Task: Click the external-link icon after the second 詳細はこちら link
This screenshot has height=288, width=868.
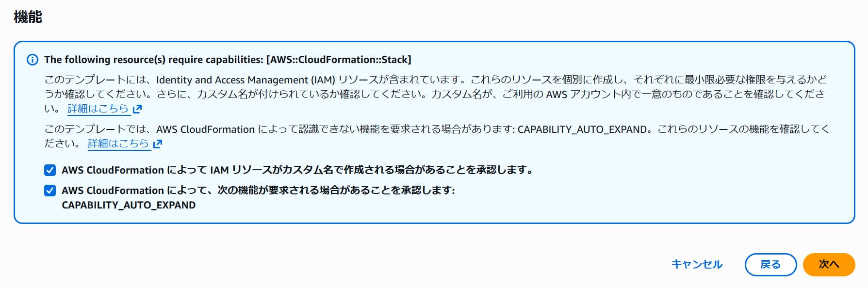Action: click(x=158, y=144)
